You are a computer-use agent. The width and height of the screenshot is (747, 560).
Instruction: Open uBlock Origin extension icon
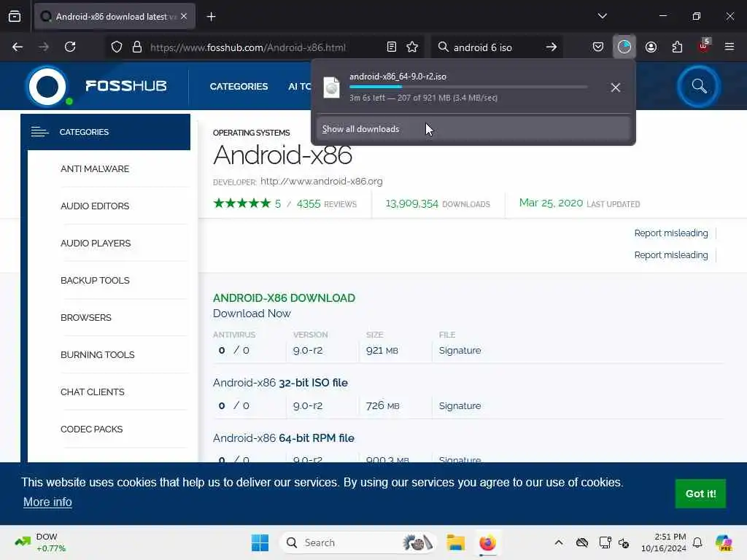(704, 46)
